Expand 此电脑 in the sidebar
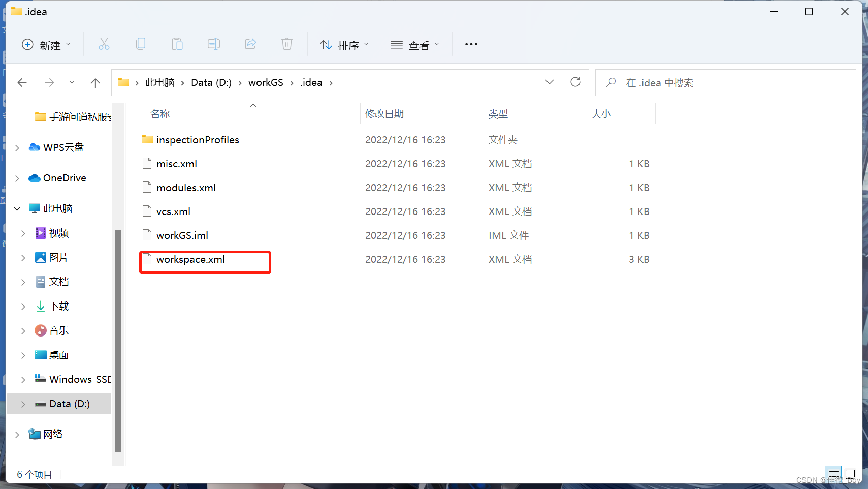Viewport: 868px width, 489px height. click(17, 208)
